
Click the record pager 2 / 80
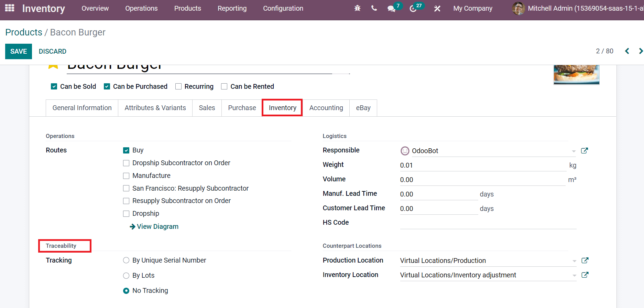pyautogui.click(x=604, y=51)
